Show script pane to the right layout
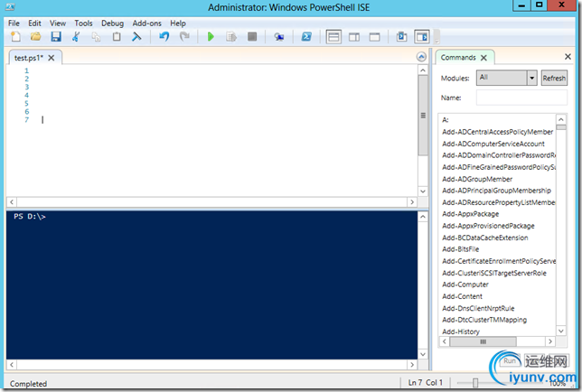This screenshot has height=392, width=582. tap(354, 37)
